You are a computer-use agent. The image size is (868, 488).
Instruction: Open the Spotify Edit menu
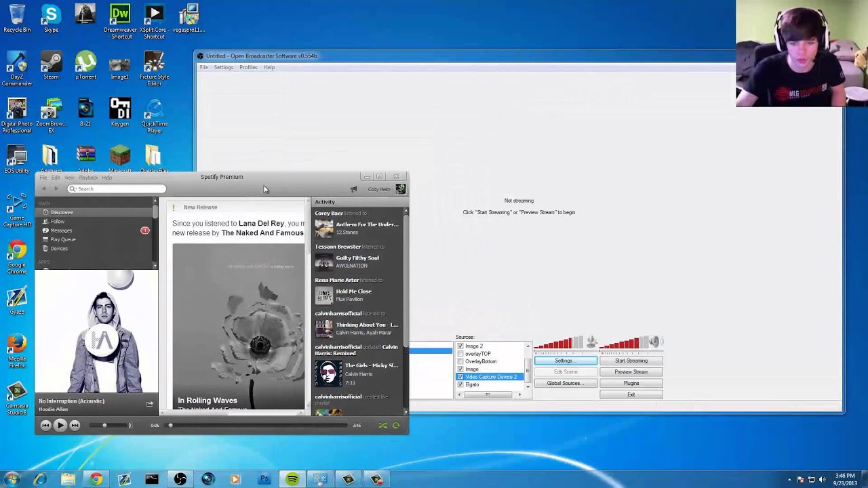pyautogui.click(x=56, y=178)
